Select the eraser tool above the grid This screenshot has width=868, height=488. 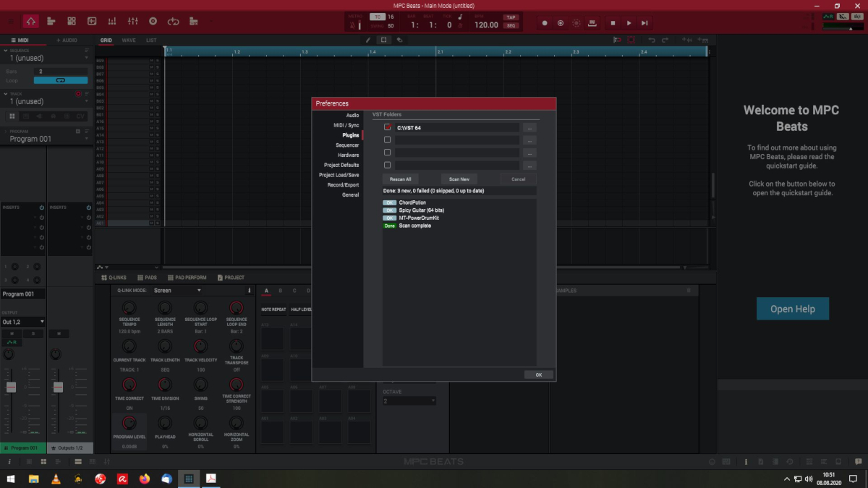coord(400,40)
